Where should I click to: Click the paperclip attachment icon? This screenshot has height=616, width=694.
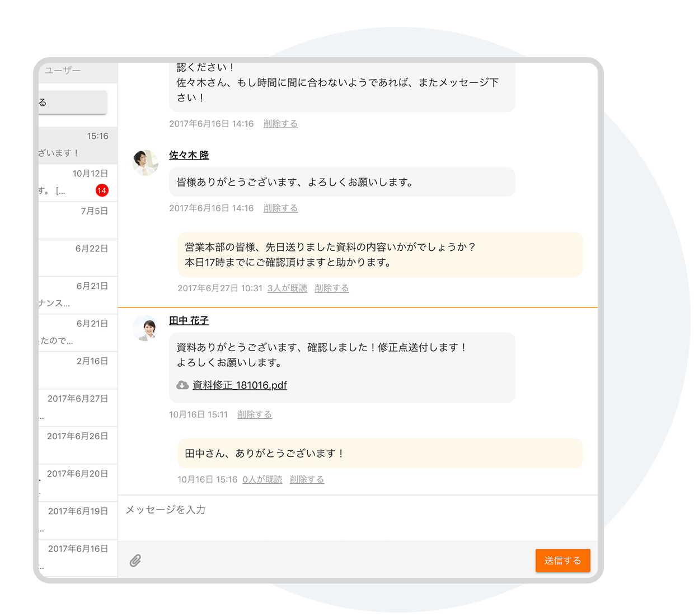(135, 561)
